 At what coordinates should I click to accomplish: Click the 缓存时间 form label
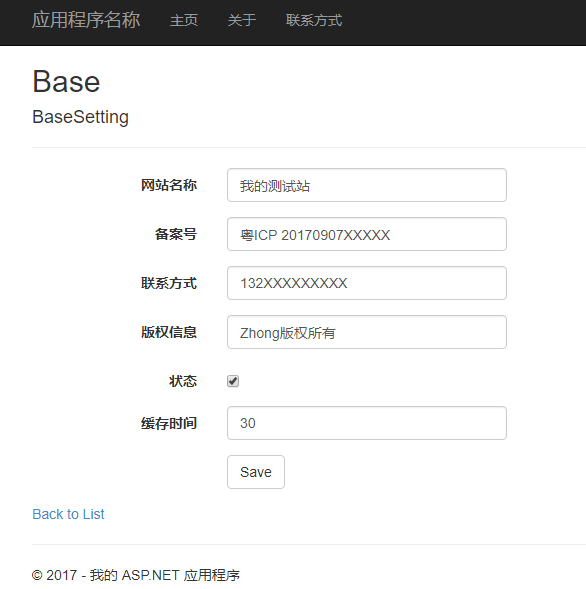pos(169,423)
